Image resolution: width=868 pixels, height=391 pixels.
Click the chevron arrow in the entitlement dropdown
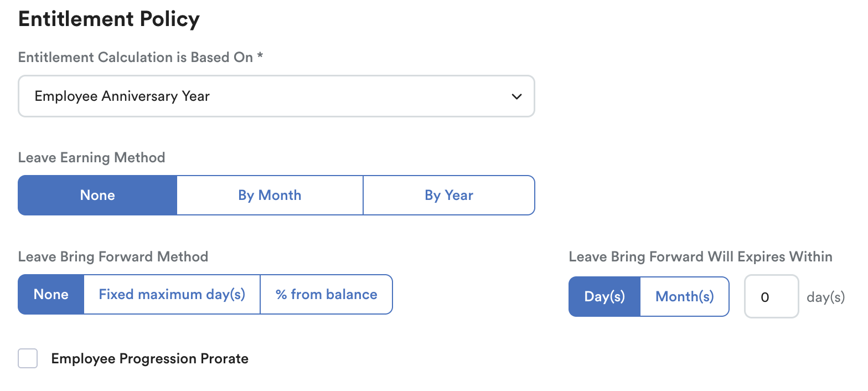[x=516, y=96]
